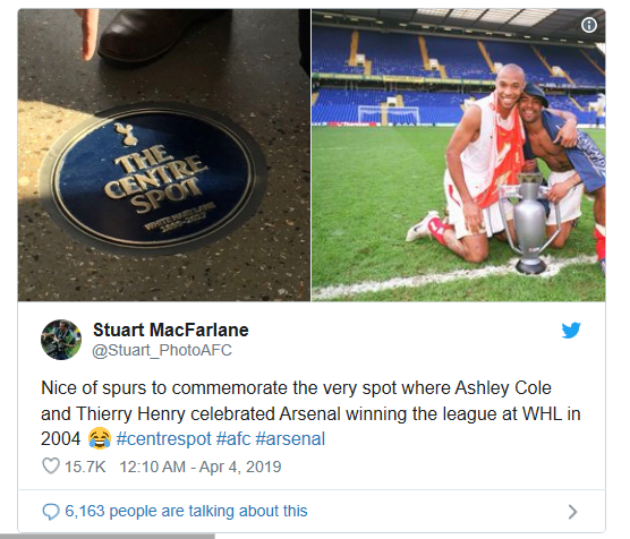The height and width of the screenshot is (539, 630).
Task: Click the 15.7K likes count
Action: click(86, 466)
